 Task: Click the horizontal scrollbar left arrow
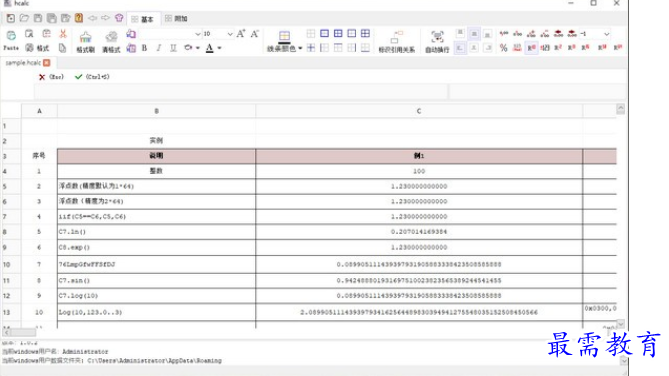pyautogui.click(x=6, y=332)
